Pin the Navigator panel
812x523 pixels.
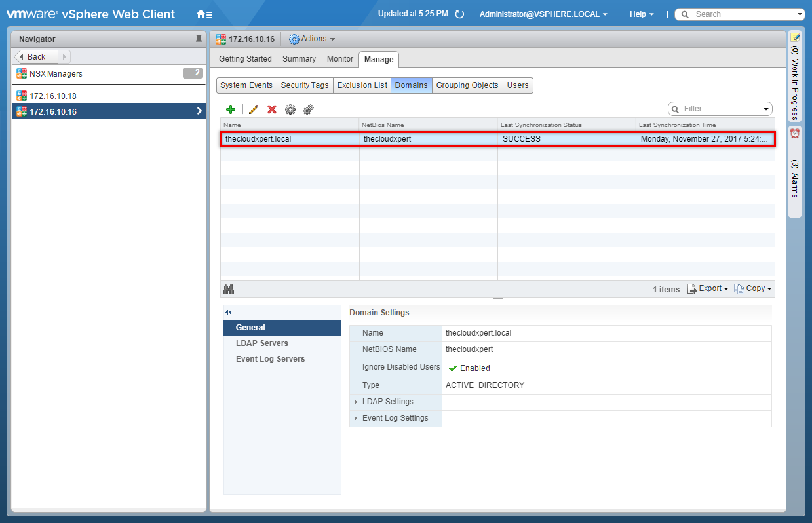click(x=199, y=39)
